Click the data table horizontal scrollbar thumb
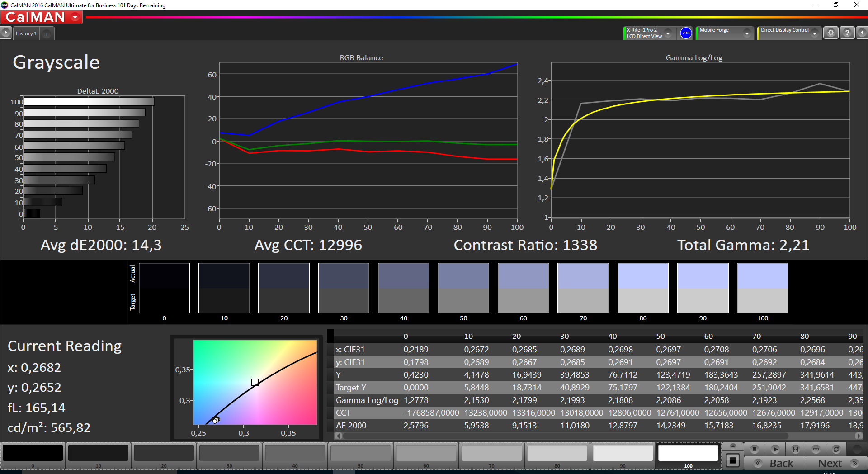The height and width of the screenshot is (474, 868). point(566,436)
